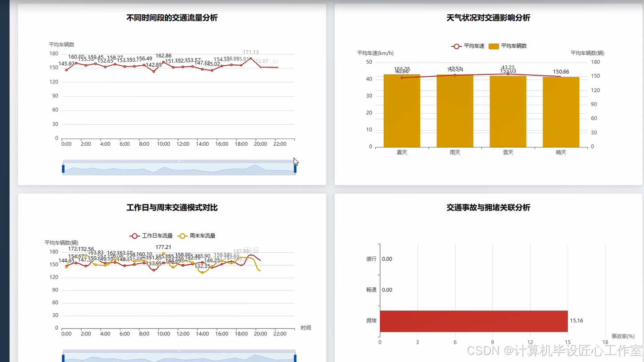Viewport: 644px width, 362px height.
Task: Click the 171.13 peak data label
Action: [x=251, y=52]
